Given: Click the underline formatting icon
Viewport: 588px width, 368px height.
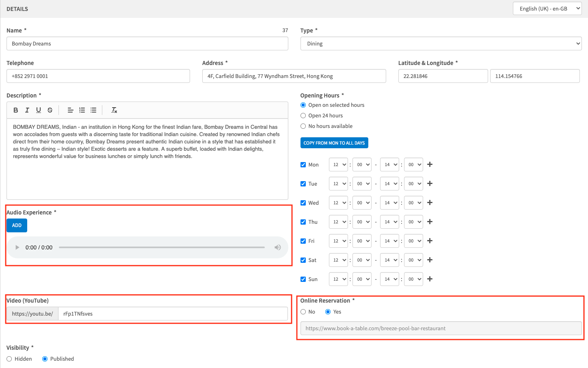Looking at the screenshot, I should (x=39, y=110).
